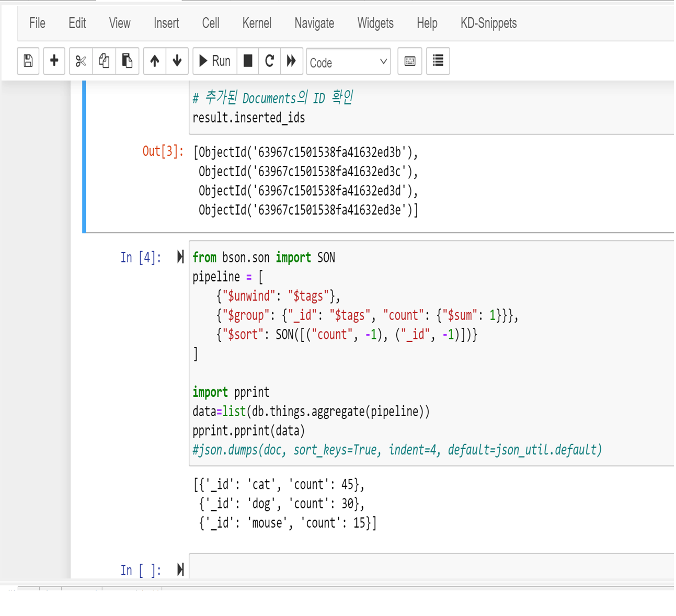Click the save and checkpoint icon

[28, 61]
